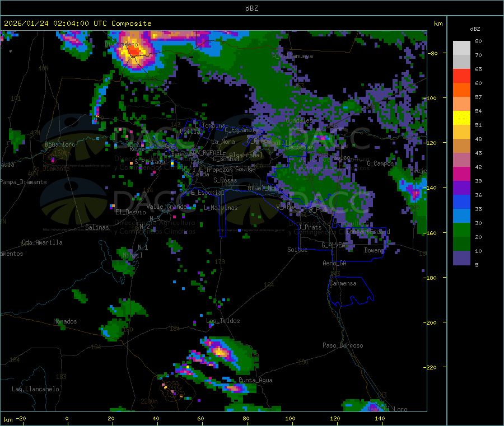Select the 'Goudge' place label
504x426 pixels.
tap(245, 169)
